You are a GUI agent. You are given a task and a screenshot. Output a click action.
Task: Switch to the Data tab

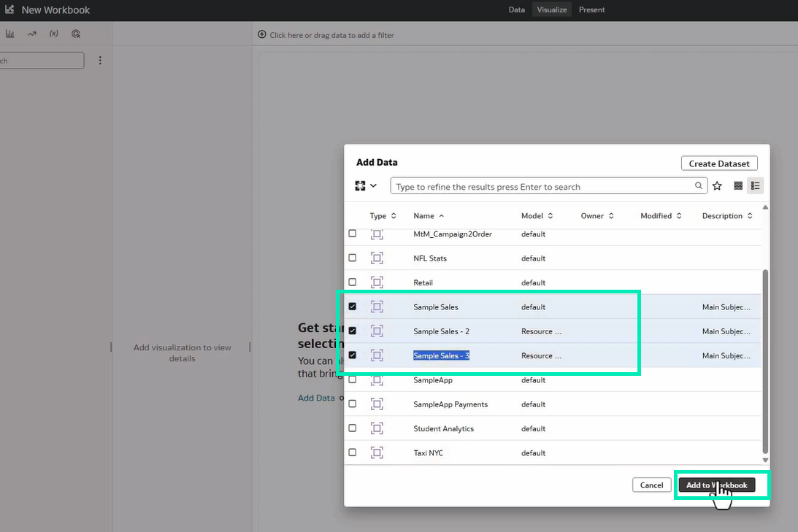517,9
